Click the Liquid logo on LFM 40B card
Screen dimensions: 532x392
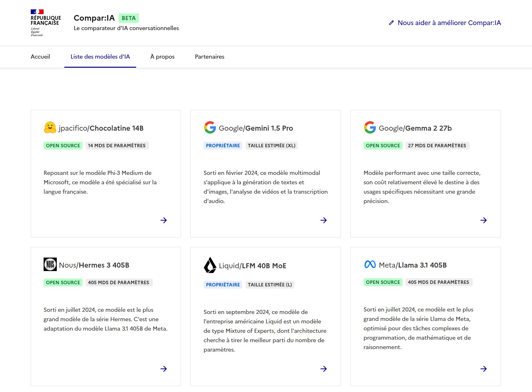click(210, 265)
